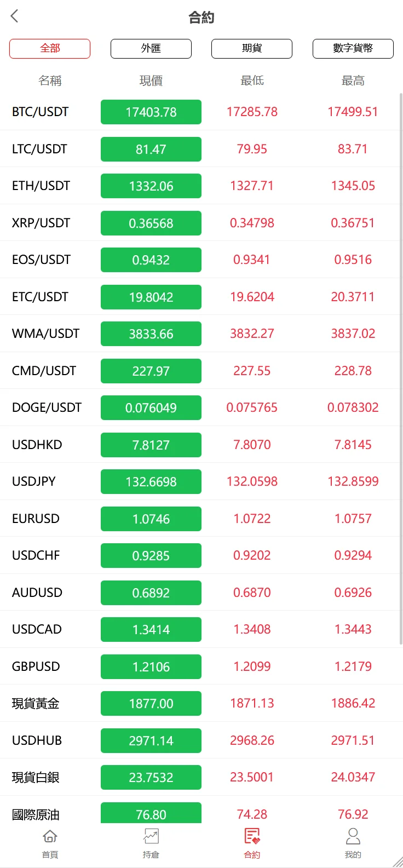
Task: Switch to the 外匯 filter tab
Action: tap(151, 48)
